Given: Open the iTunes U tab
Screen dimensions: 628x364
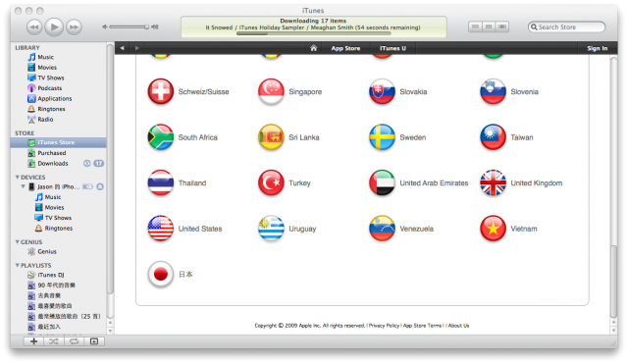Looking at the screenshot, I should (x=392, y=48).
